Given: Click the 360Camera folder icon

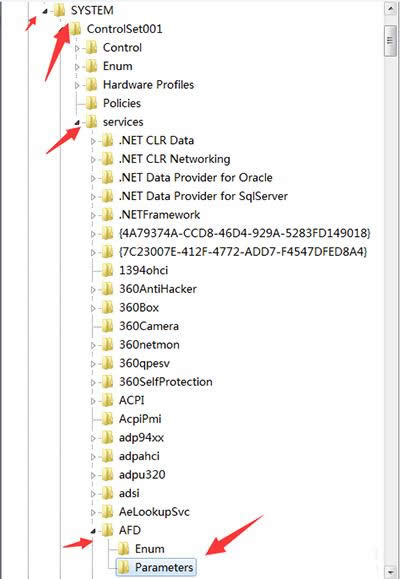Looking at the screenshot, I should click(x=107, y=326).
